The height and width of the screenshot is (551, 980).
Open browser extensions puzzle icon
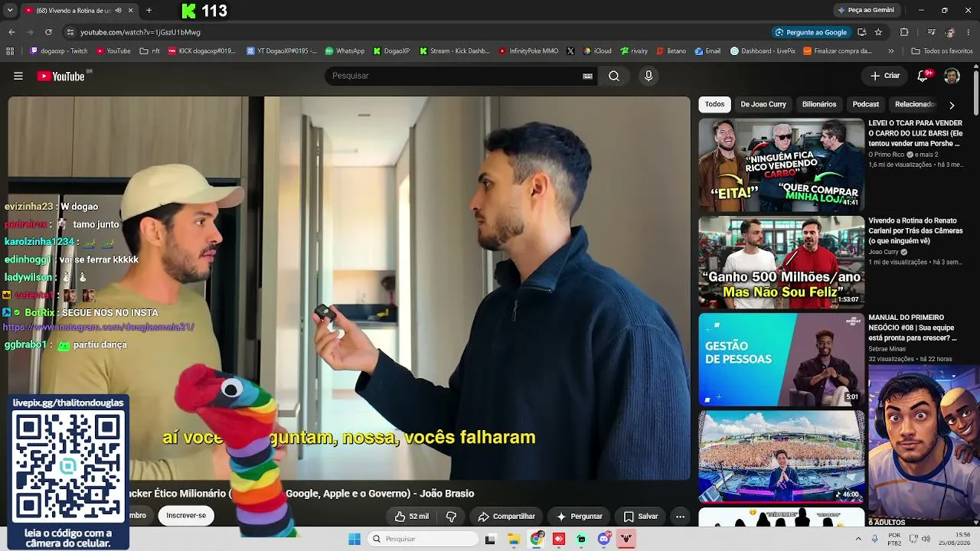(904, 32)
